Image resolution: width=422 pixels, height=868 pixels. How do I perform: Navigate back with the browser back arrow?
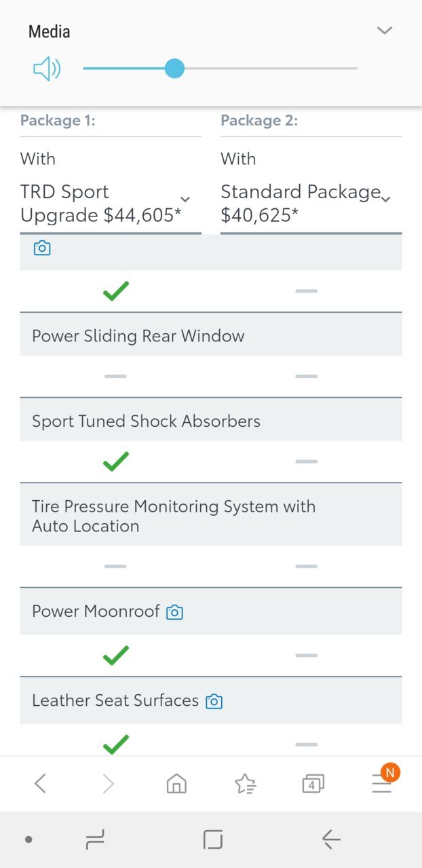[x=40, y=784]
